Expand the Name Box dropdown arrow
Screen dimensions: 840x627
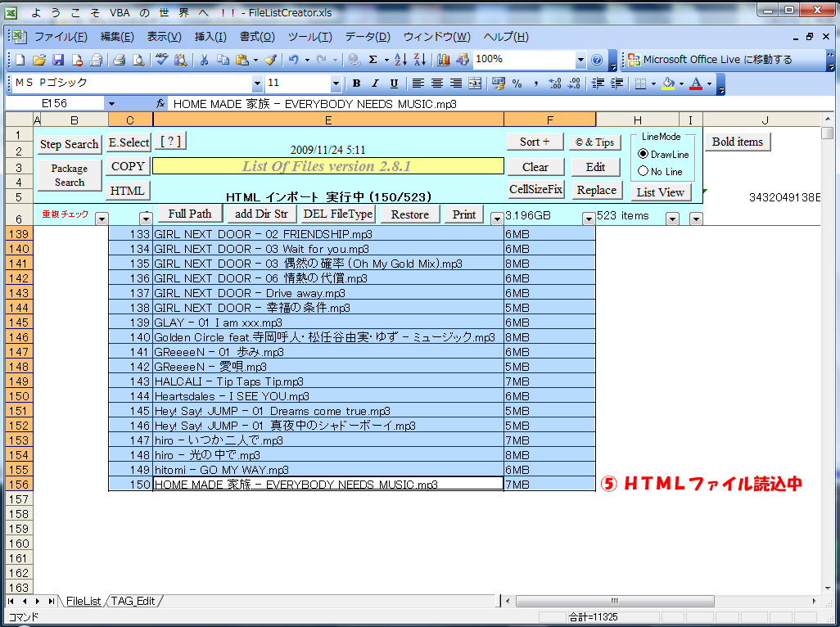tap(111, 104)
